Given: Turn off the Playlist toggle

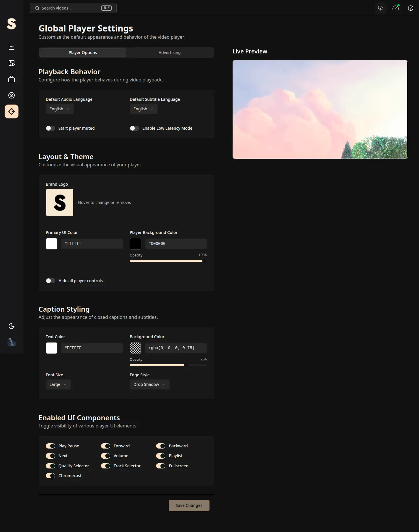Looking at the screenshot, I should pos(161,456).
